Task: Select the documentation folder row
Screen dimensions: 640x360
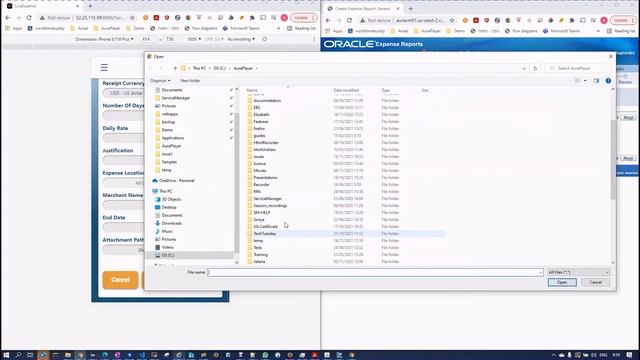Action: 345,100
